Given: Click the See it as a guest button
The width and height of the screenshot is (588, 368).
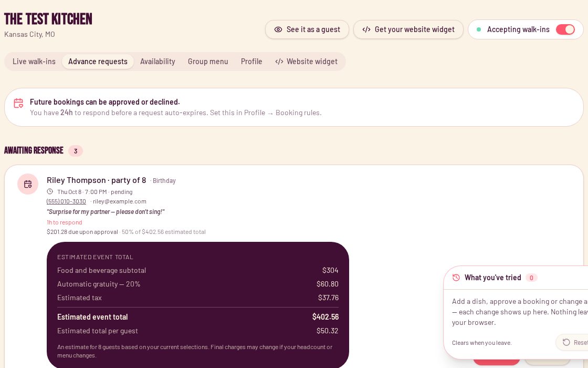Looking at the screenshot, I should pos(307,29).
